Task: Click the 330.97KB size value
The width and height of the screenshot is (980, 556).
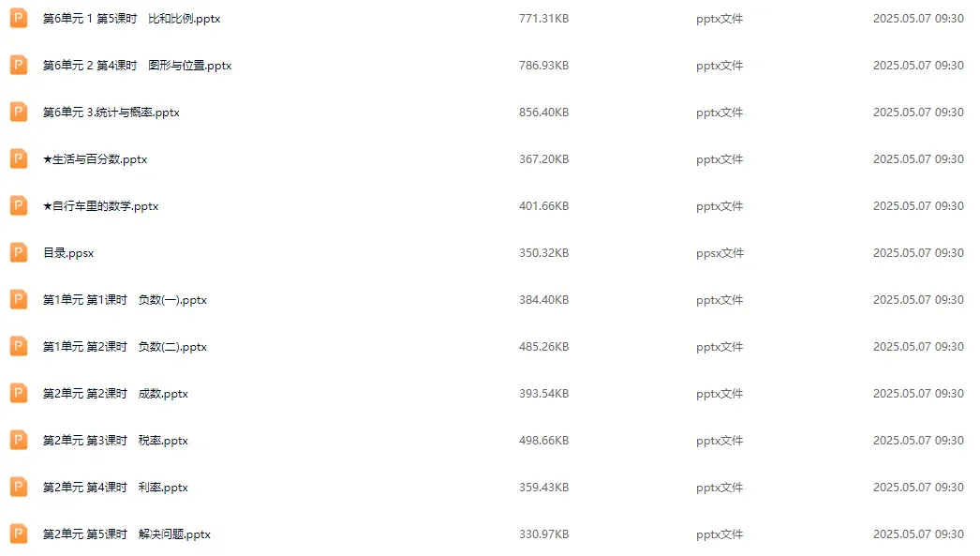Action: coord(543,534)
